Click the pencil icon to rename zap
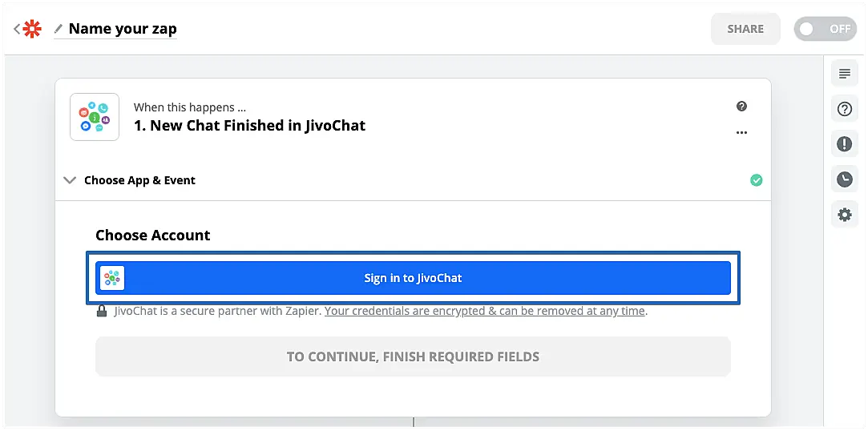The image size is (868, 431). pyautogui.click(x=58, y=30)
